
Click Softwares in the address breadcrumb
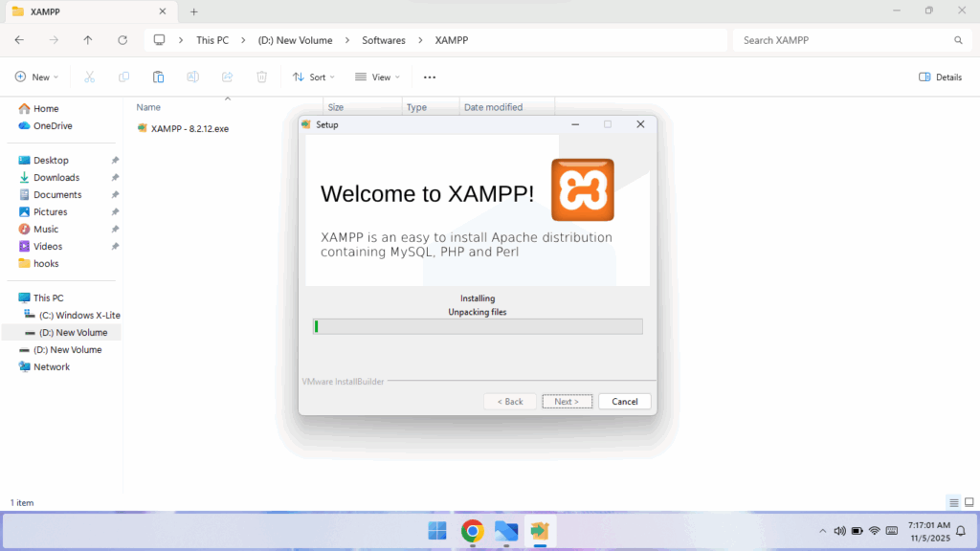(x=383, y=40)
